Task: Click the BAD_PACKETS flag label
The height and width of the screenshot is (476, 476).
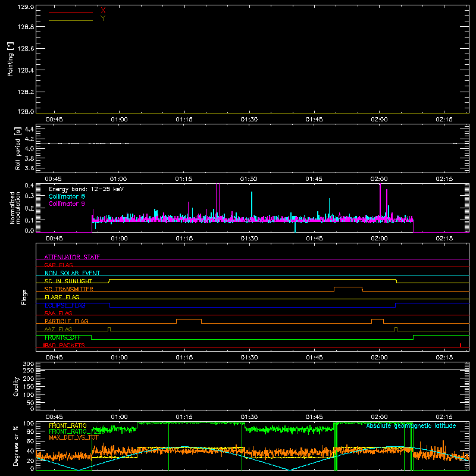Action: [x=64, y=345]
